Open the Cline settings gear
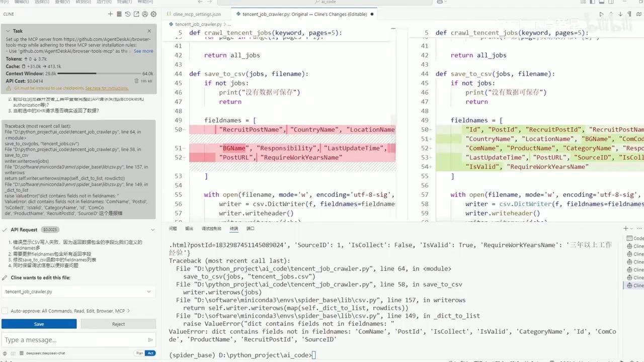 pyautogui.click(x=153, y=14)
